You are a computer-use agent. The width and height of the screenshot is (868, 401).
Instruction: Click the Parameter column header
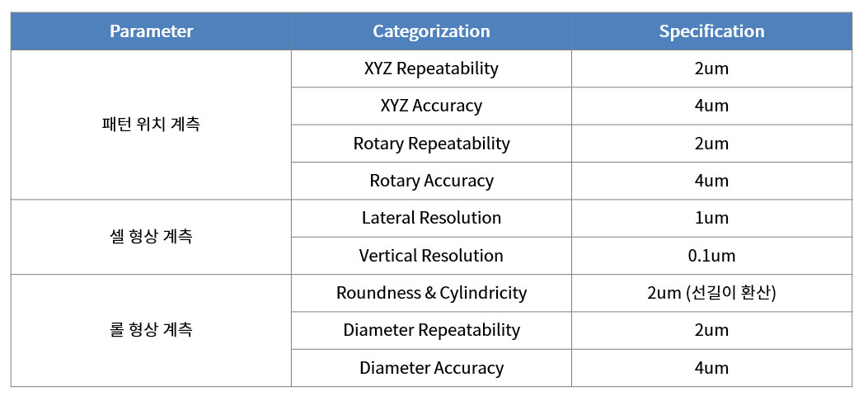tap(151, 31)
